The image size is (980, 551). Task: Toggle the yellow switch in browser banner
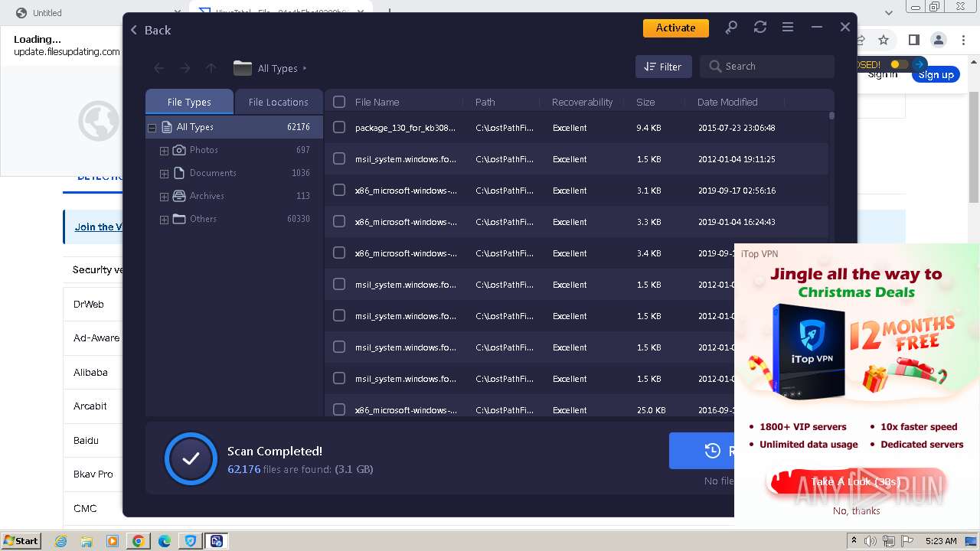[899, 64]
